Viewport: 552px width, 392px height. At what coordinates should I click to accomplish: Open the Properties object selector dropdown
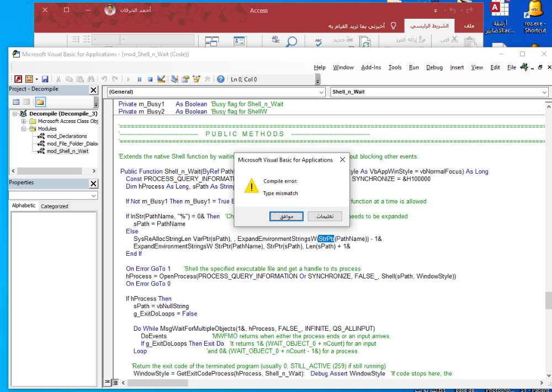pos(93,196)
